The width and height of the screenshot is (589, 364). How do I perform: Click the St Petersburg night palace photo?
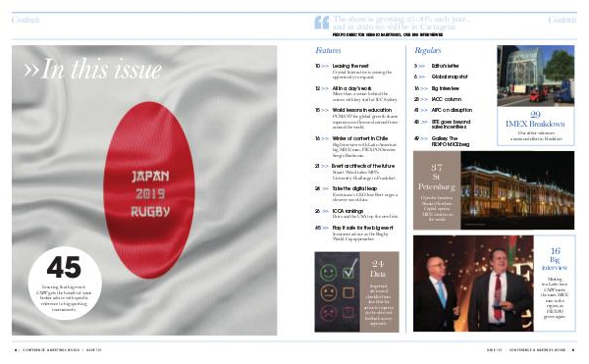pos(517,190)
